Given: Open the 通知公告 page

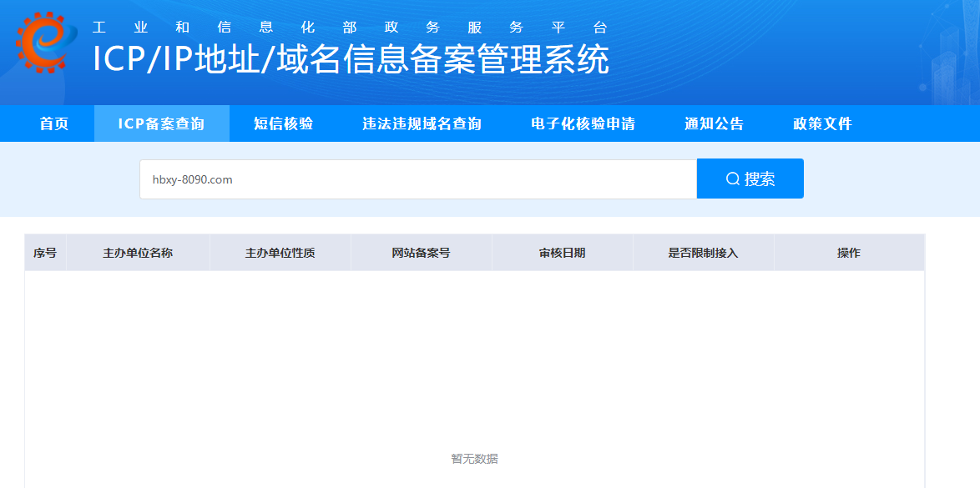Looking at the screenshot, I should point(714,124).
